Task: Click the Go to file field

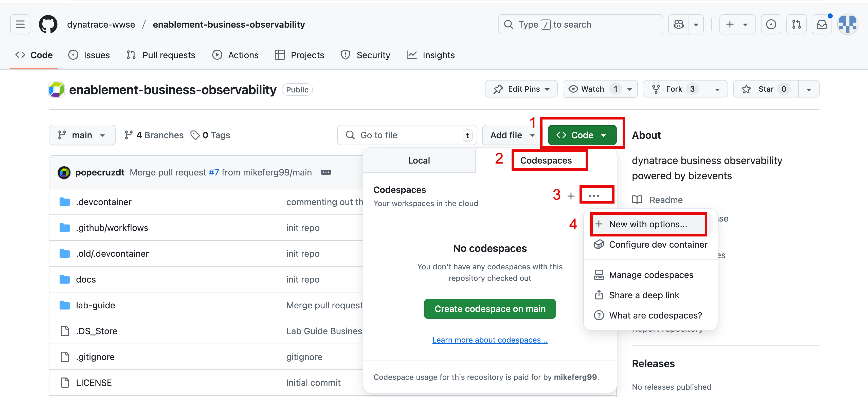Action: pos(407,135)
